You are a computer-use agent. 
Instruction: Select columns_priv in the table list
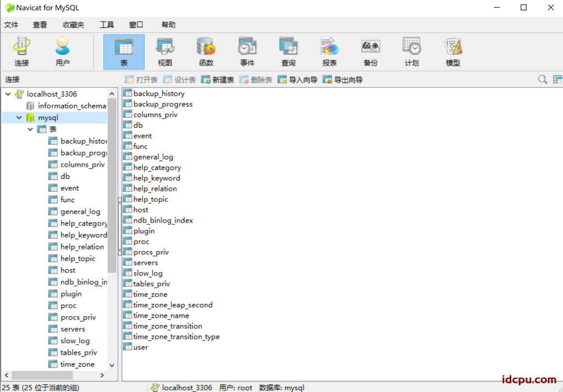(155, 114)
